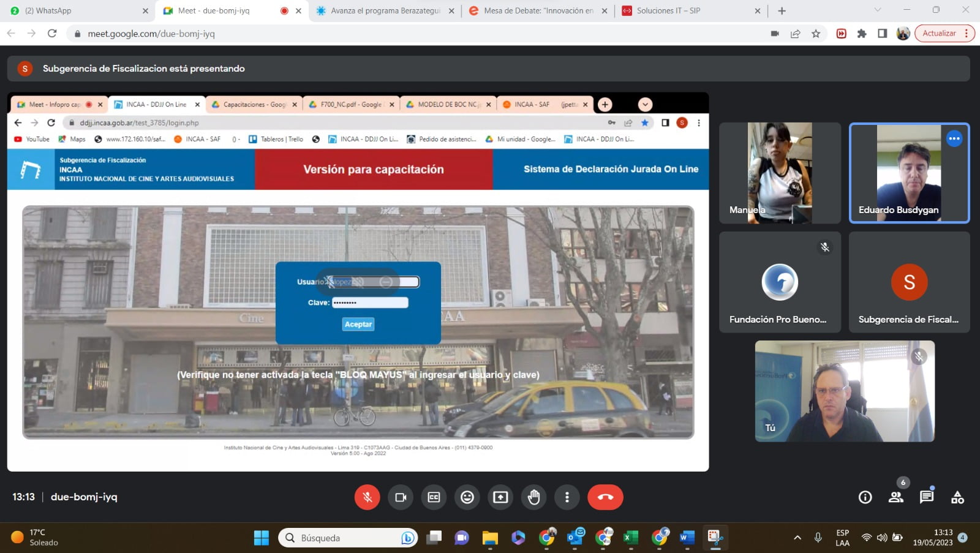Select Manuela's video tile

pyautogui.click(x=780, y=173)
